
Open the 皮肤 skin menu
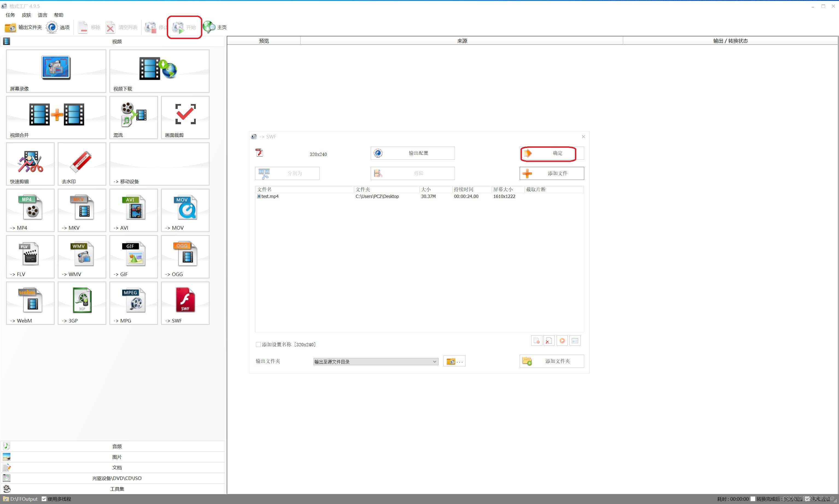point(26,15)
